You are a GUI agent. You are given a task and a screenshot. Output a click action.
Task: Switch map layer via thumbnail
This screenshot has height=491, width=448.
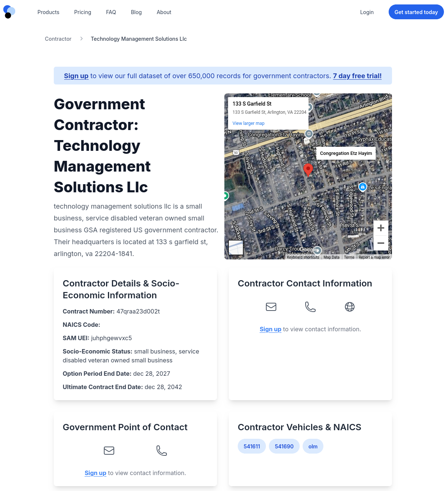(x=236, y=248)
